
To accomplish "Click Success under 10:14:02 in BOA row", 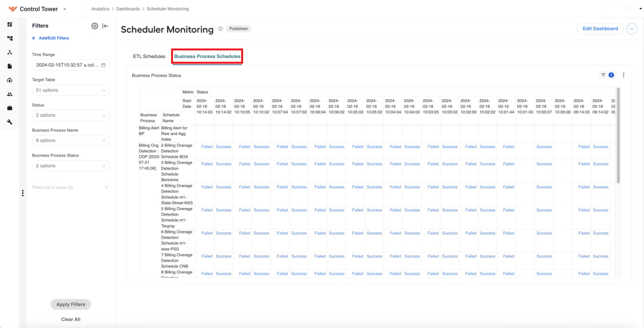I will (224, 147).
